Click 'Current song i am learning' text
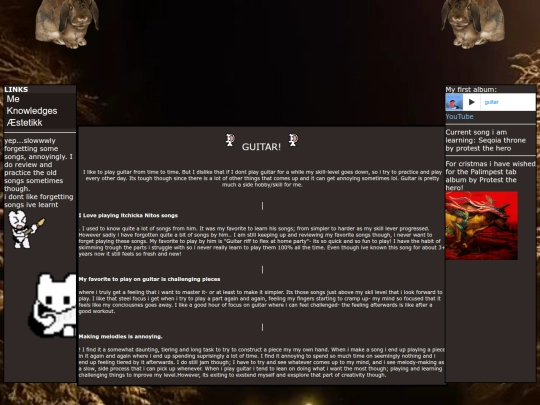The width and height of the screenshot is (540, 405). (x=486, y=140)
